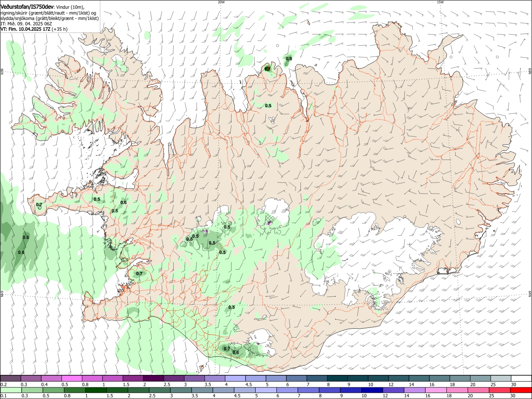Select the lower colorbar swatch between 18 and 20
The width and height of the screenshot is (532, 399).
tap(457, 390)
